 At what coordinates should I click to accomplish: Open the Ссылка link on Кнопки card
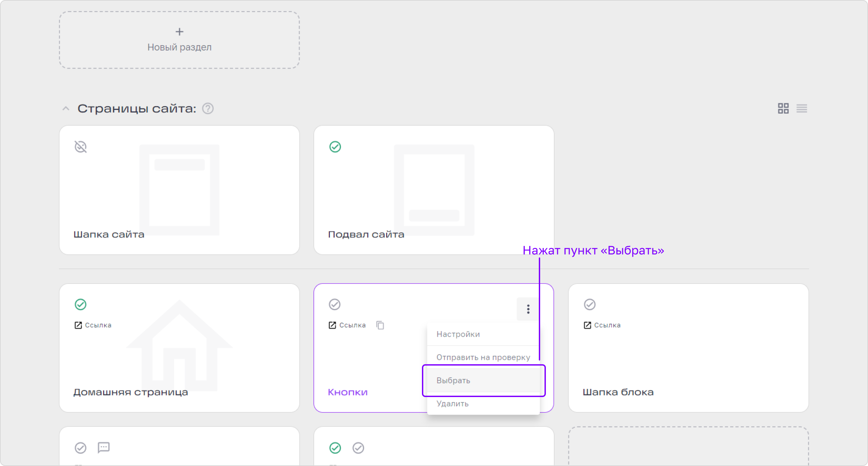(x=347, y=325)
